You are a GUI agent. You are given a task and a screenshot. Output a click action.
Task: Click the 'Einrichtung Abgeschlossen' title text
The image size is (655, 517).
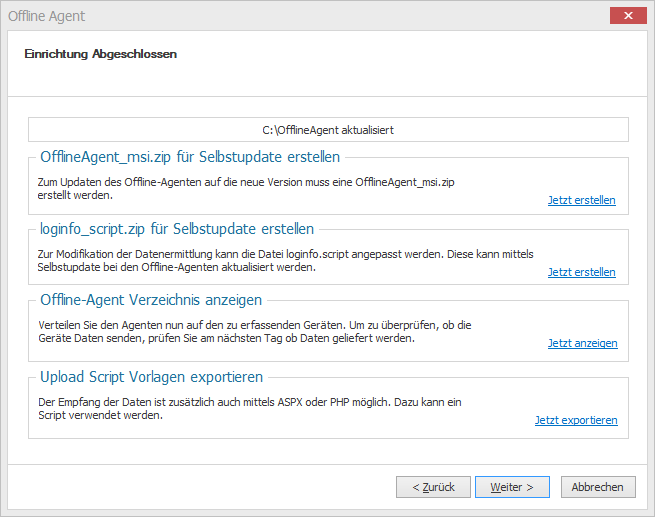click(x=101, y=54)
